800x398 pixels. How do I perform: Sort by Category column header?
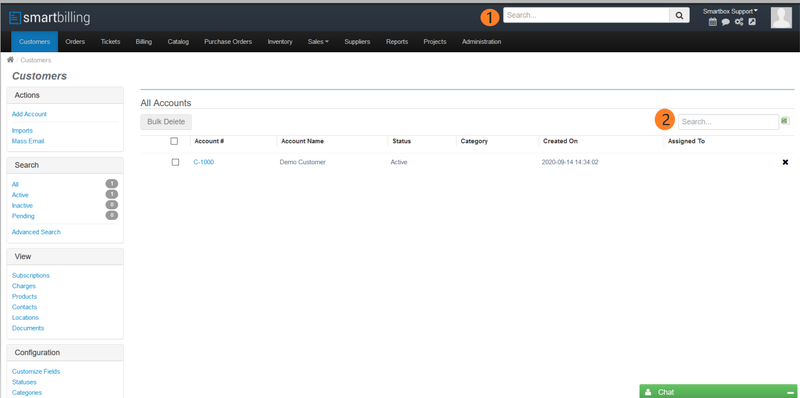(x=474, y=141)
